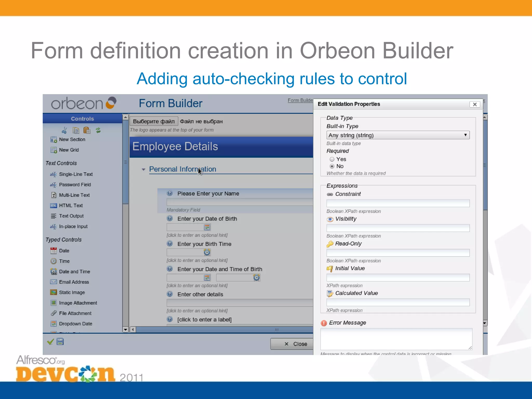Click the Enter other details input field
Viewport: 532px width, 399px height.
[x=240, y=303]
